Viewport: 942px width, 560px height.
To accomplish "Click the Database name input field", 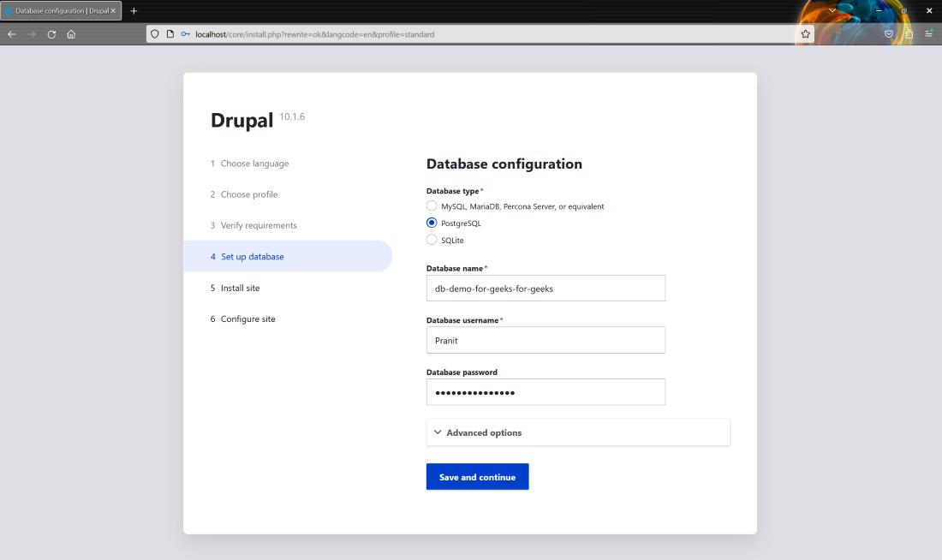I will pyautogui.click(x=546, y=289).
